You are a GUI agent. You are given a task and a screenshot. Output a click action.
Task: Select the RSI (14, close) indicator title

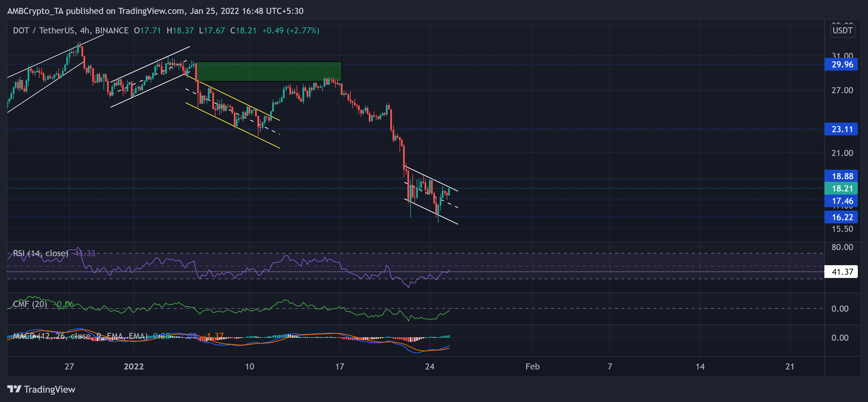pyautogui.click(x=40, y=253)
